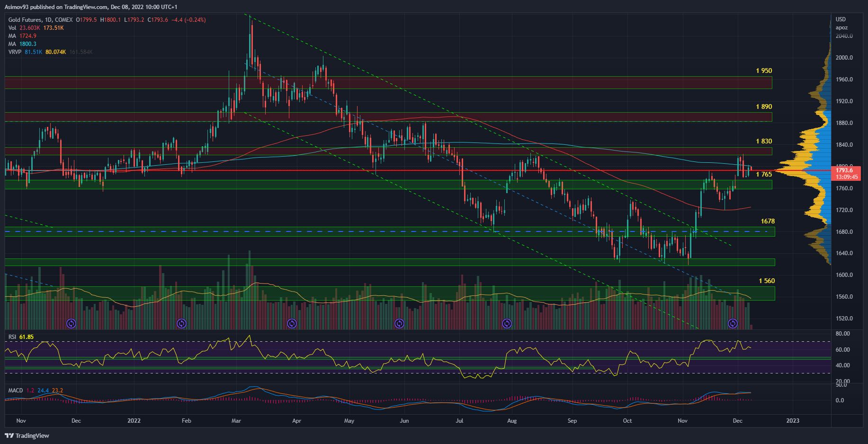This screenshot has height=444, width=868.
Task: Select the MACD indicator legend
Action: (36, 391)
